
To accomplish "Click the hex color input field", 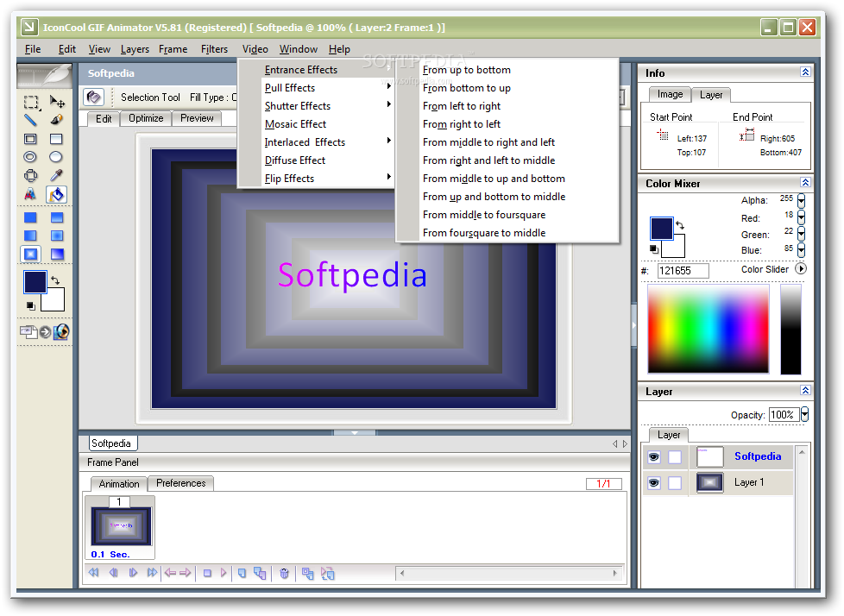I will point(683,271).
